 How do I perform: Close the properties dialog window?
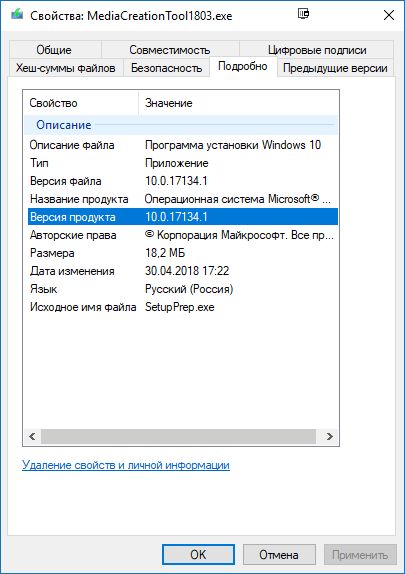[x=389, y=15]
